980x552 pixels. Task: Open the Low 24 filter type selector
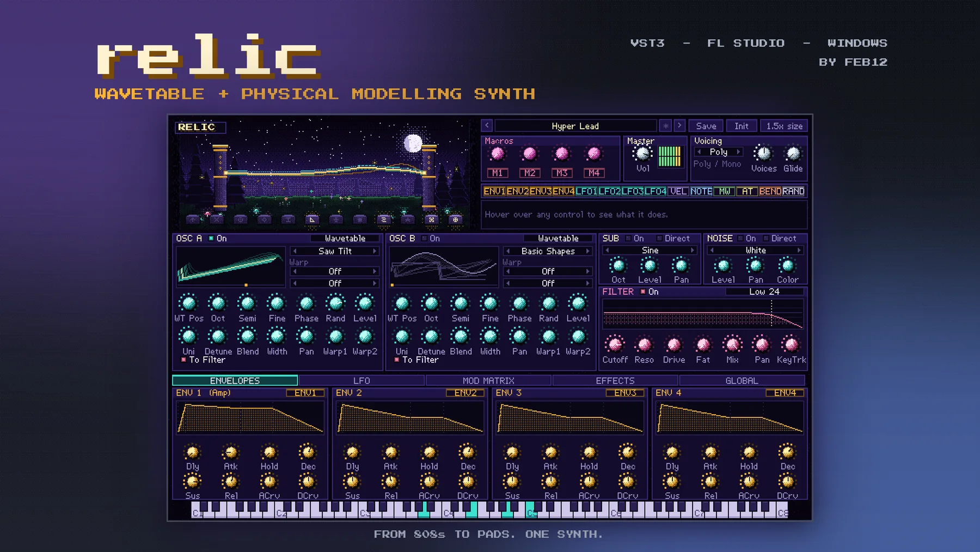(x=764, y=292)
